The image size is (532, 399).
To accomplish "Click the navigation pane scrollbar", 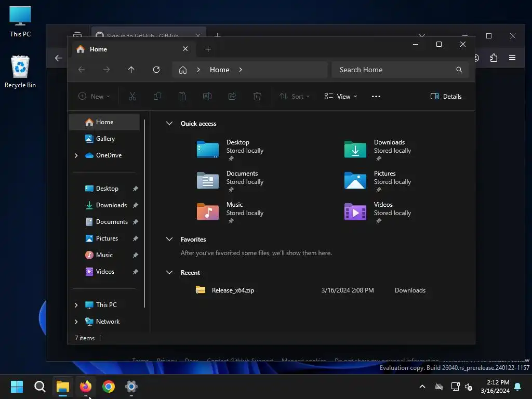I will click(144, 214).
